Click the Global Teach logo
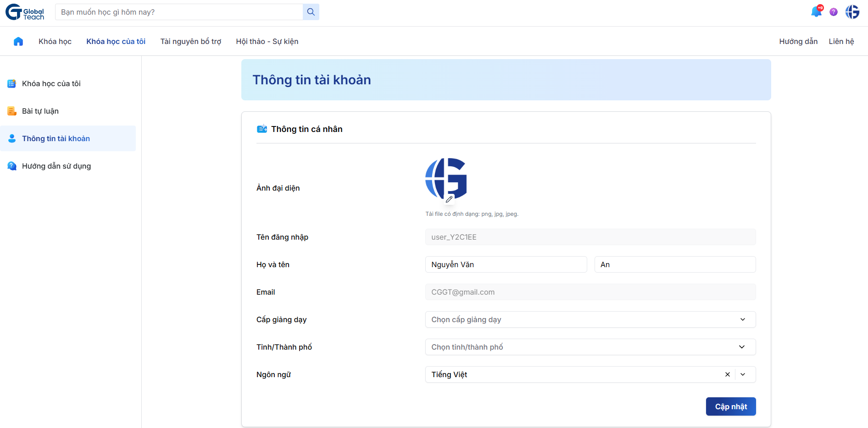 (24, 12)
